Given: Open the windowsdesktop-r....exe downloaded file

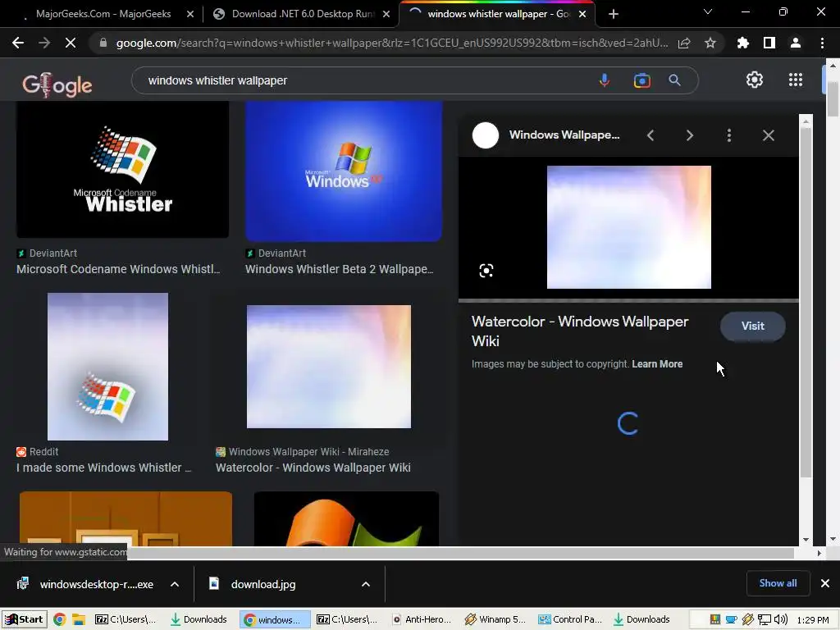Looking at the screenshot, I should (x=86, y=584).
